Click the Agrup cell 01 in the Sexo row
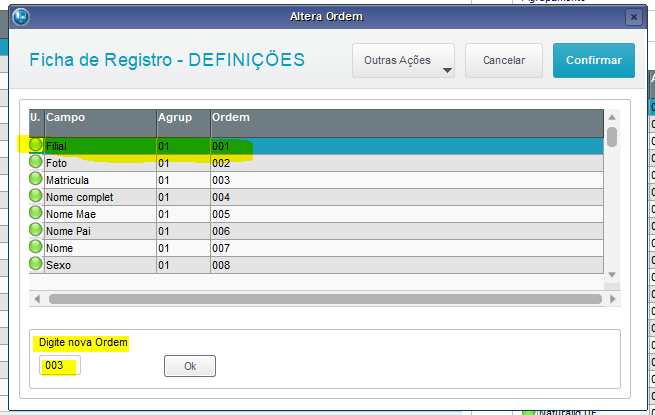 [183, 265]
